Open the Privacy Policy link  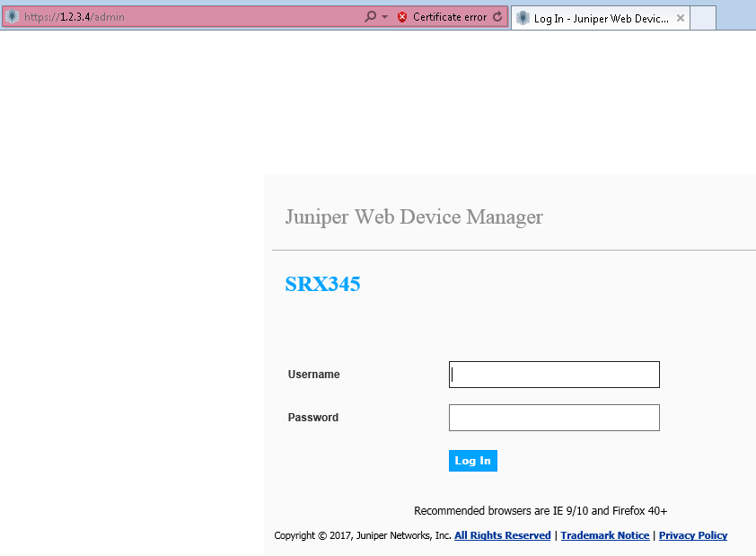tap(693, 535)
